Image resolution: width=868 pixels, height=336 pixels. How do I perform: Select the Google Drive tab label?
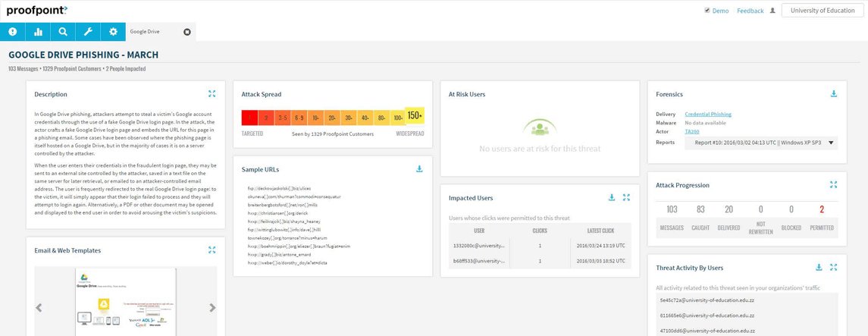pyautogui.click(x=145, y=32)
